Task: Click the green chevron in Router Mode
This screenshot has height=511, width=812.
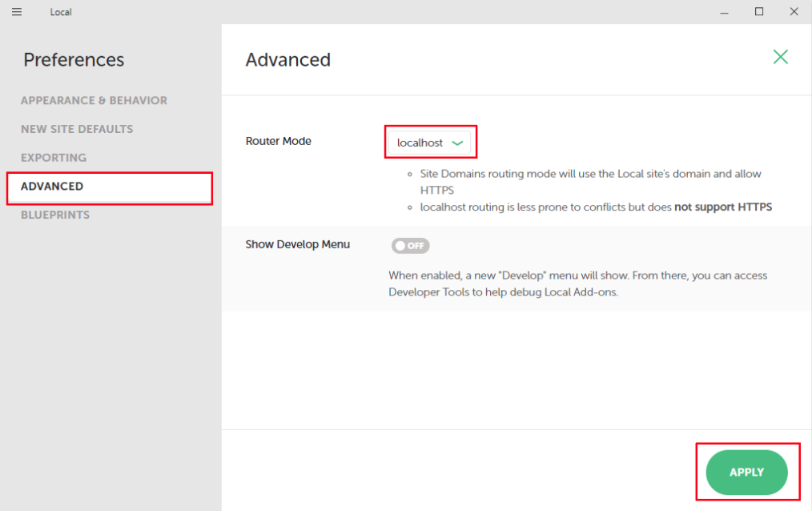Action: click(457, 143)
